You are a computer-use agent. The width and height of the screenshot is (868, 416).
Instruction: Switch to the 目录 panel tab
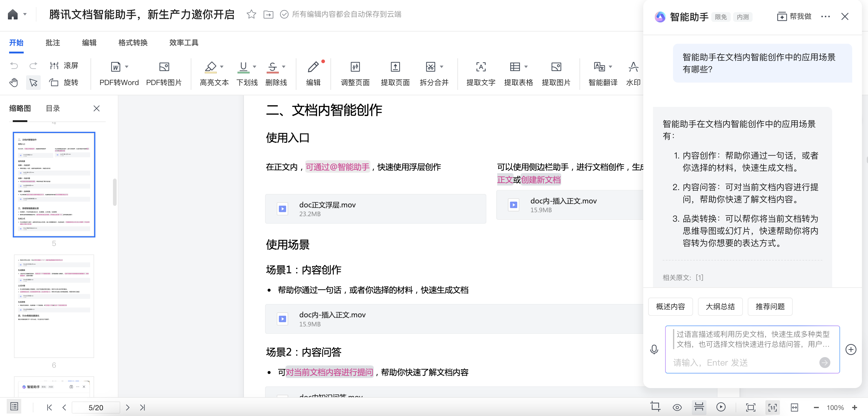tap(53, 108)
